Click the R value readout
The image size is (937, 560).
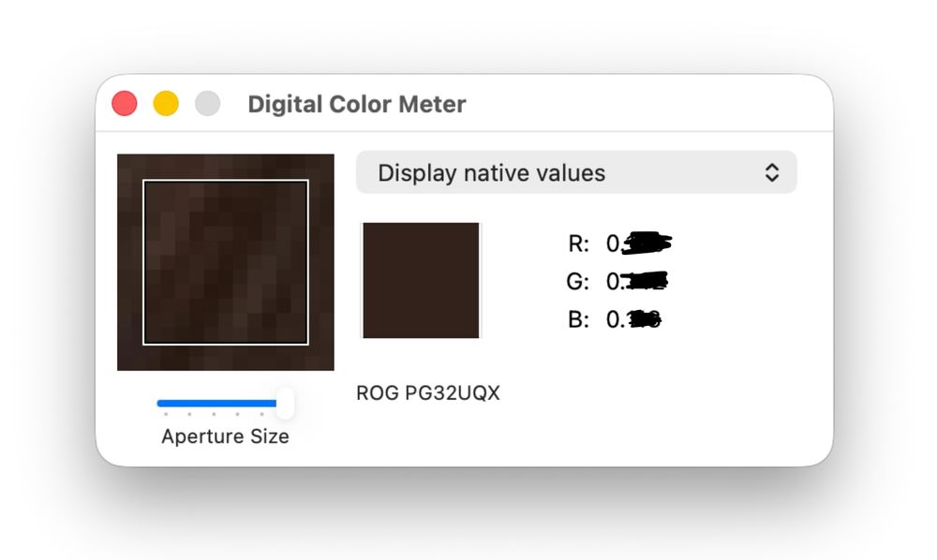click(639, 243)
